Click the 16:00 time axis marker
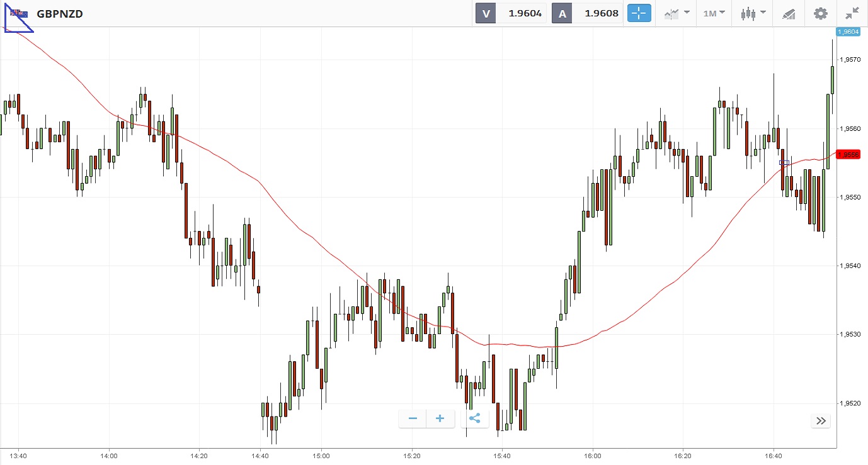This screenshot has height=465, width=868. [x=593, y=455]
